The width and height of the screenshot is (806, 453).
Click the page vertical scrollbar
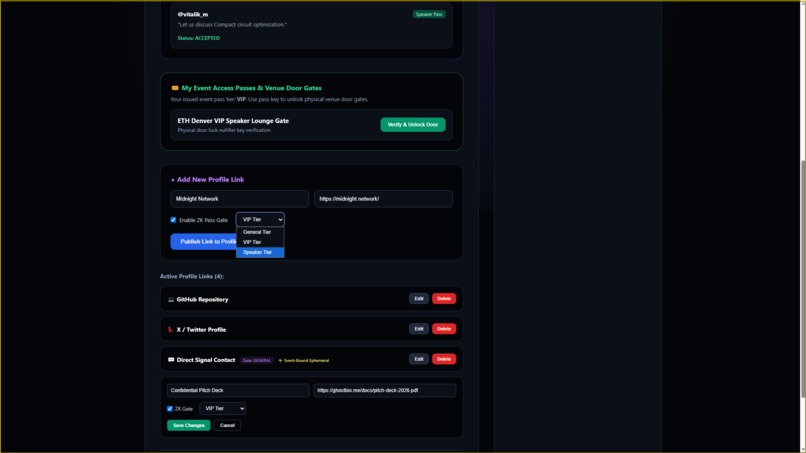[x=802, y=278]
